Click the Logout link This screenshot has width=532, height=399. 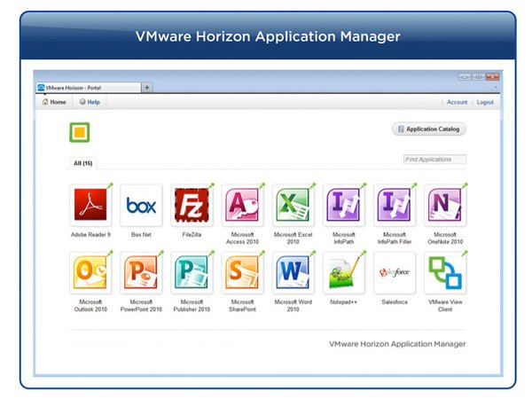[485, 102]
